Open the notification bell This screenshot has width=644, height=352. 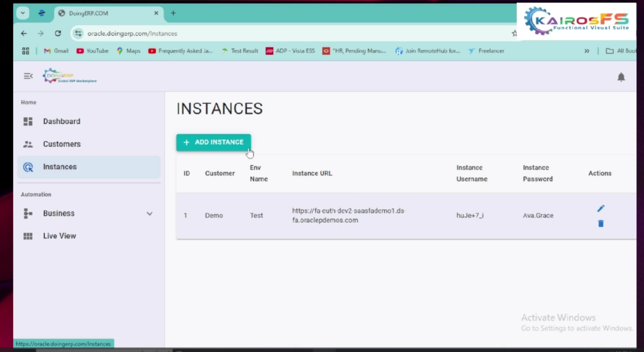[x=621, y=77]
